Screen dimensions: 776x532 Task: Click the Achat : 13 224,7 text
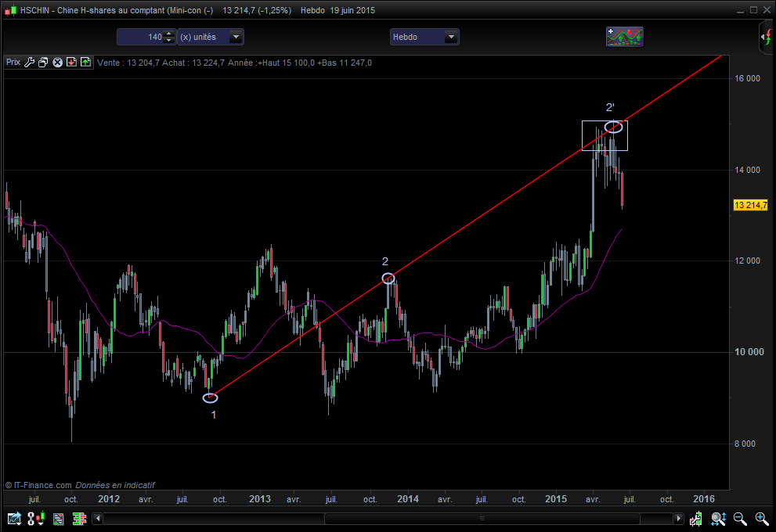point(193,63)
